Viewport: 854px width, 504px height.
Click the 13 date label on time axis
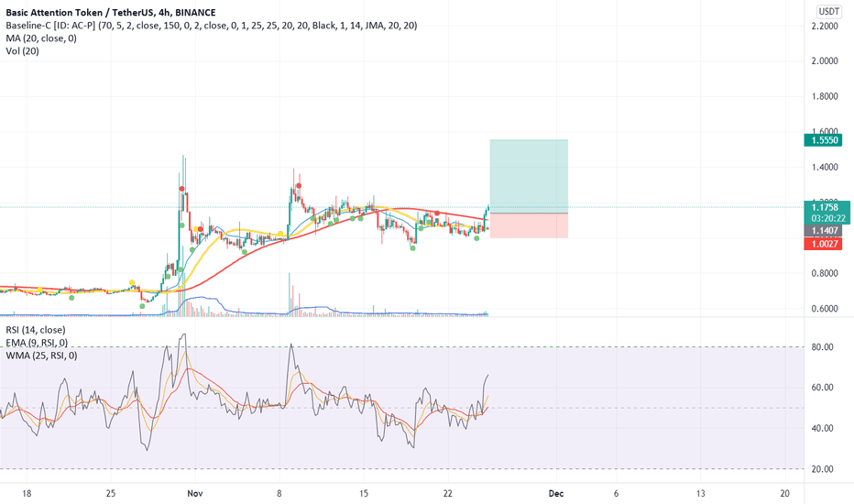coord(700,494)
